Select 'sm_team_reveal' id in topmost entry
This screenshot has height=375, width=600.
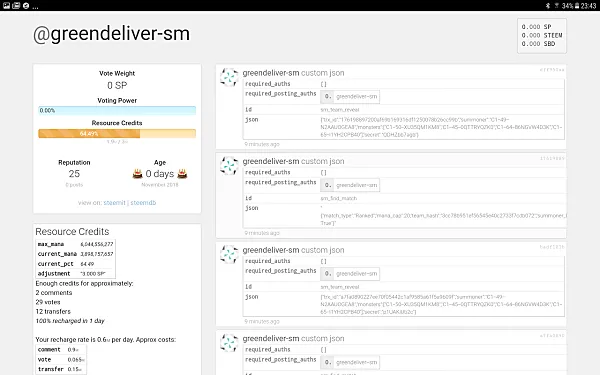340,110
